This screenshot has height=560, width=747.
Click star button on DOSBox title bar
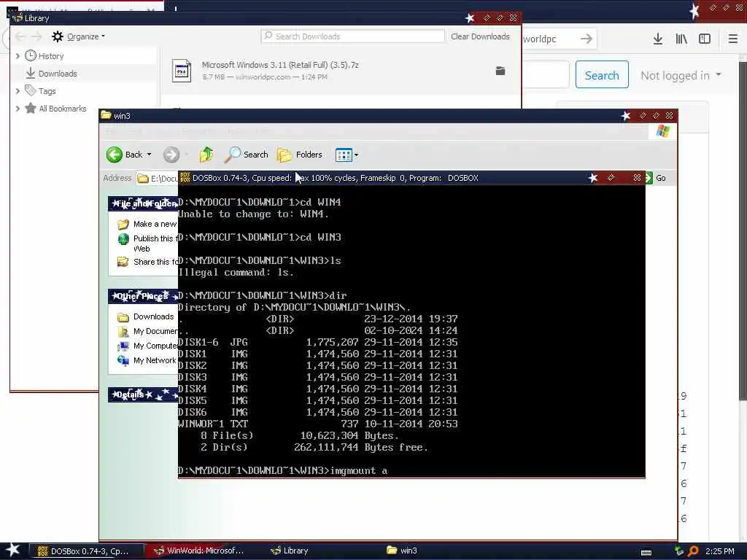coord(592,178)
